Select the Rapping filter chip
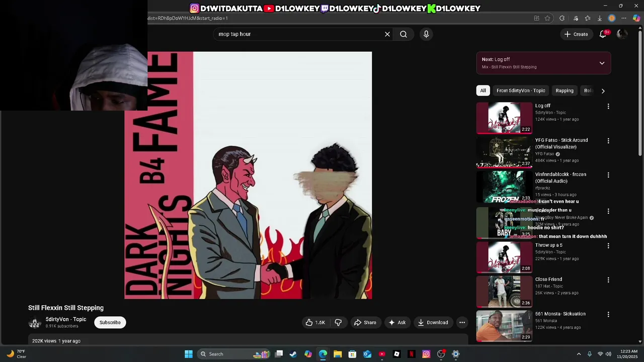Screen dimensions: 644x362 (x=565, y=90)
